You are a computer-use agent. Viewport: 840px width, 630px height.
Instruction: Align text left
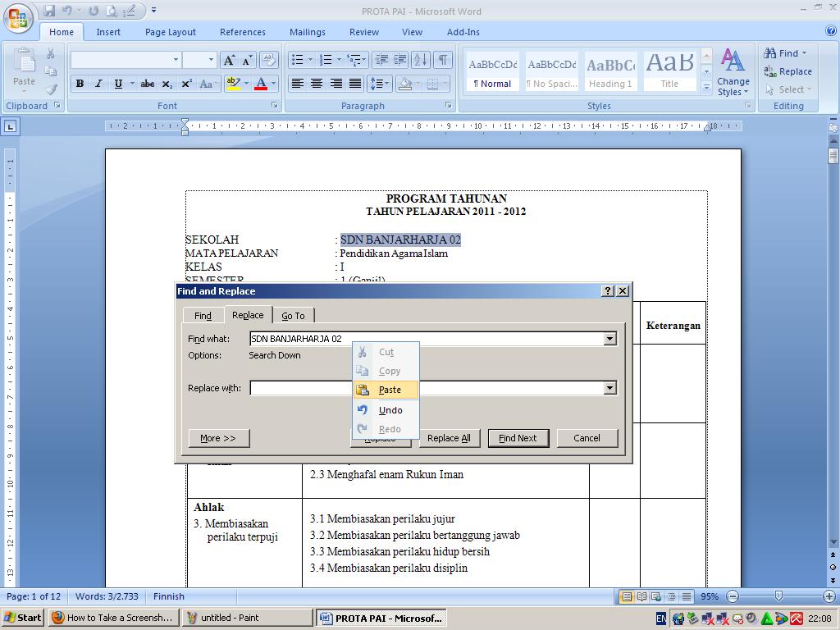click(x=297, y=84)
